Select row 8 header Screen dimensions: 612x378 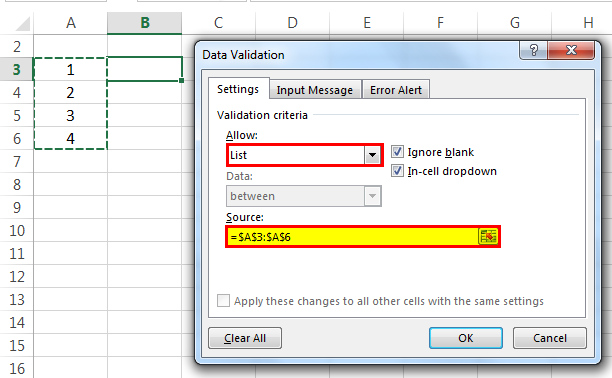pos(16,185)
